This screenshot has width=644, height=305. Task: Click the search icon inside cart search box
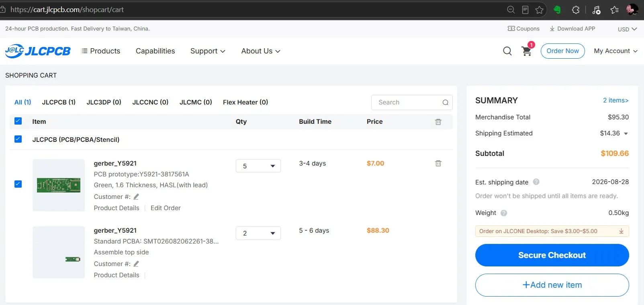(445, 102)
